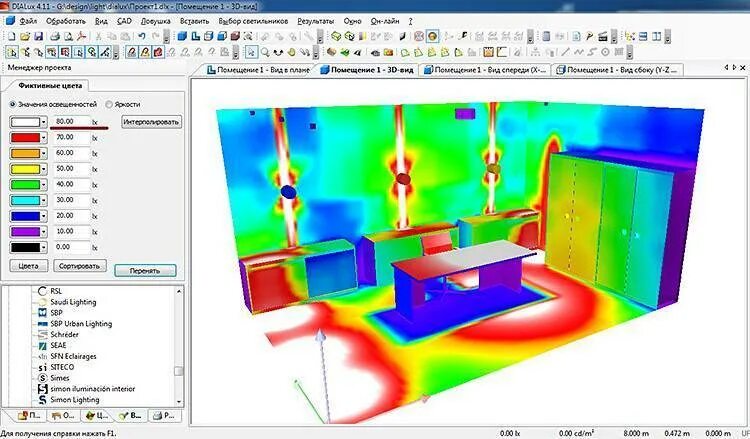Click the 50.00 lx value input field
This screenshot has height=439, width=750.
point(71,169)
